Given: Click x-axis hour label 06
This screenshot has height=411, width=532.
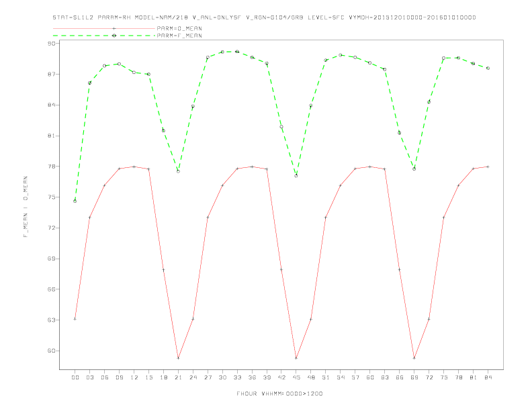Looking at the screenshot, I should point(105,377).
